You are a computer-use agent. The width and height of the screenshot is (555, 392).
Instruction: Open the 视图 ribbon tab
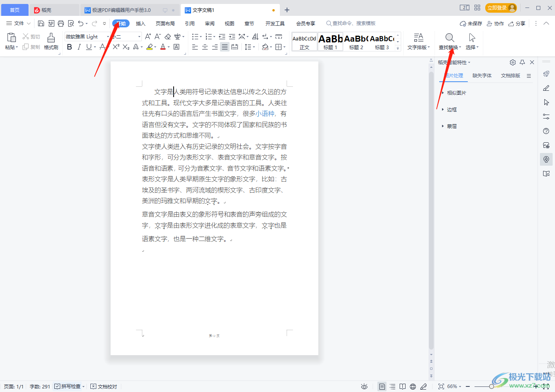click(x=230, y=23)
